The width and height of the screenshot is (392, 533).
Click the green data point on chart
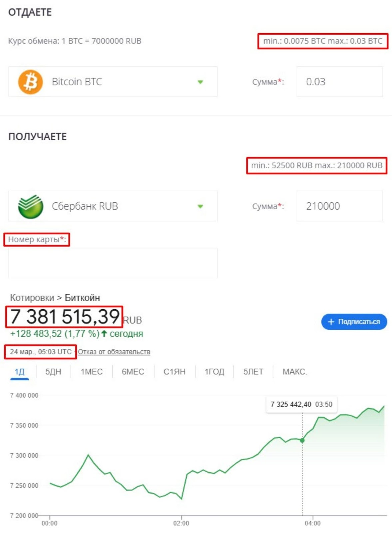(x=302, y=440)
